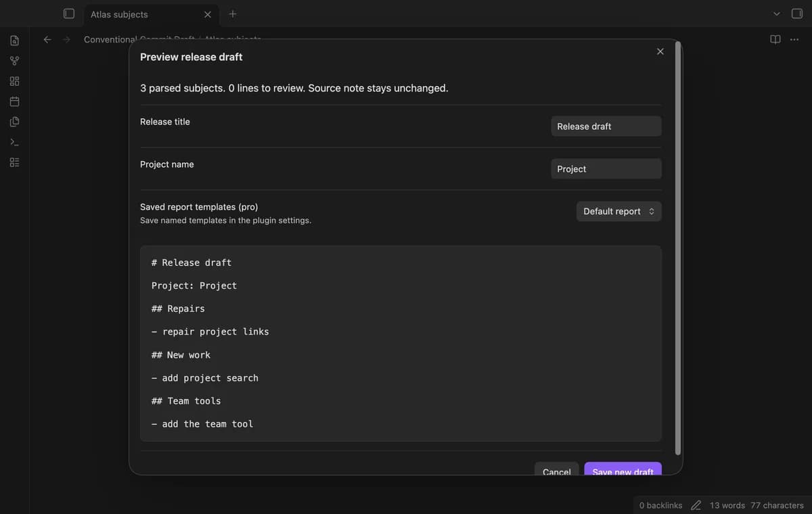Open a new tab with plus icon

(x=233, y=14)
